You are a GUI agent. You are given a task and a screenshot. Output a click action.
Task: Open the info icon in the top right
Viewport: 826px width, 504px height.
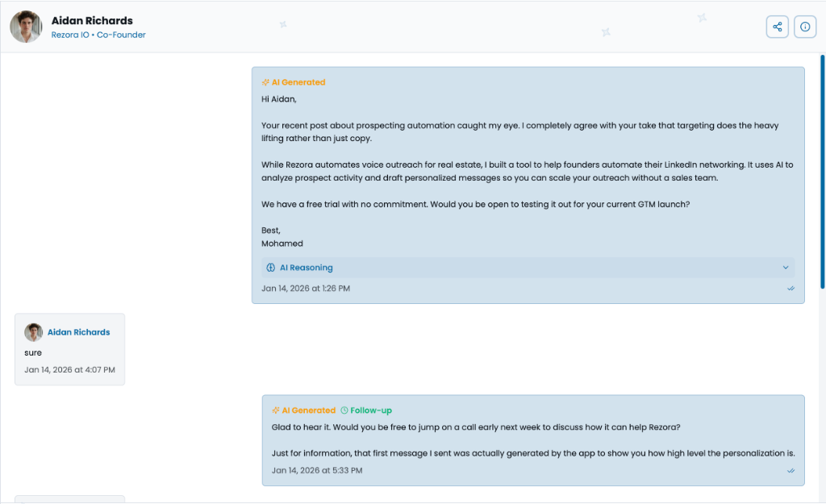click(805, 27)
